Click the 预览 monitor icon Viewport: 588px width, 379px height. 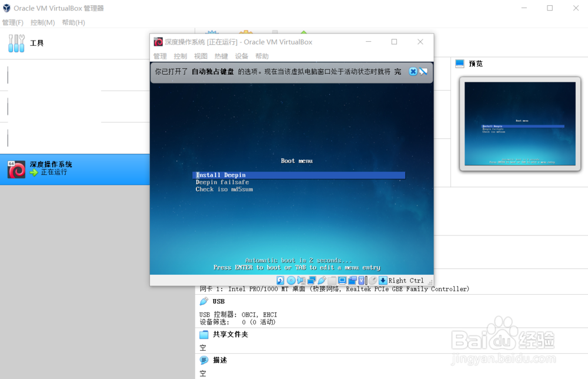460,64
